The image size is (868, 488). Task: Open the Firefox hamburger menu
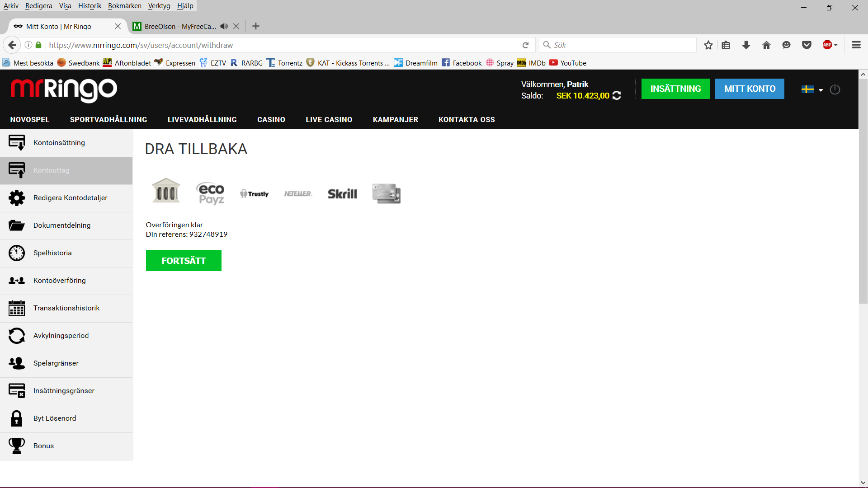click(856, 45)
